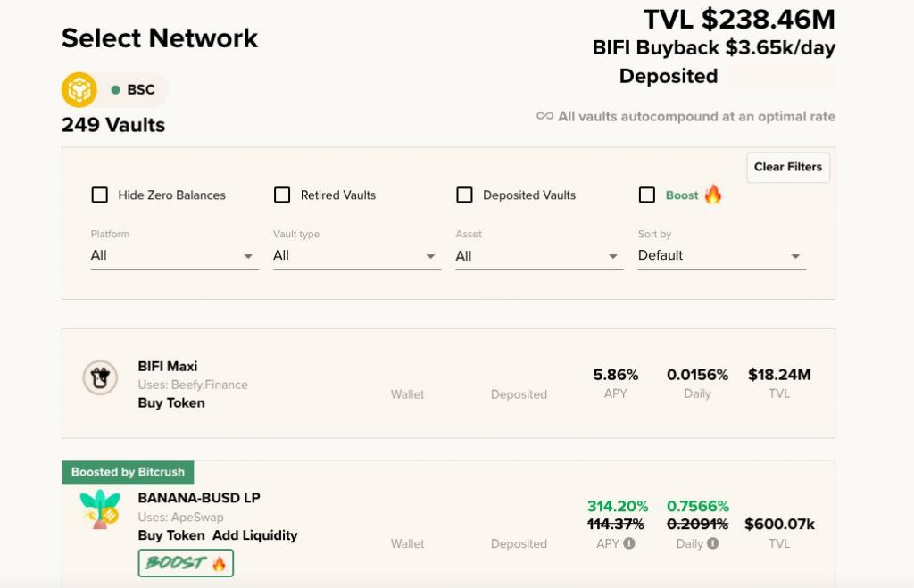Enable the Hide Zero Balances checkbox
This screenshot has height=588, width=914.
click(x=102, y=195)
